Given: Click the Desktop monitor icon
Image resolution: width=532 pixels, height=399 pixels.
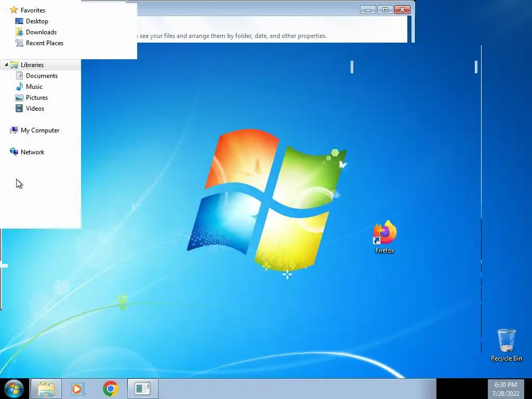Looking at the screenshot, I should coord(19,21).
